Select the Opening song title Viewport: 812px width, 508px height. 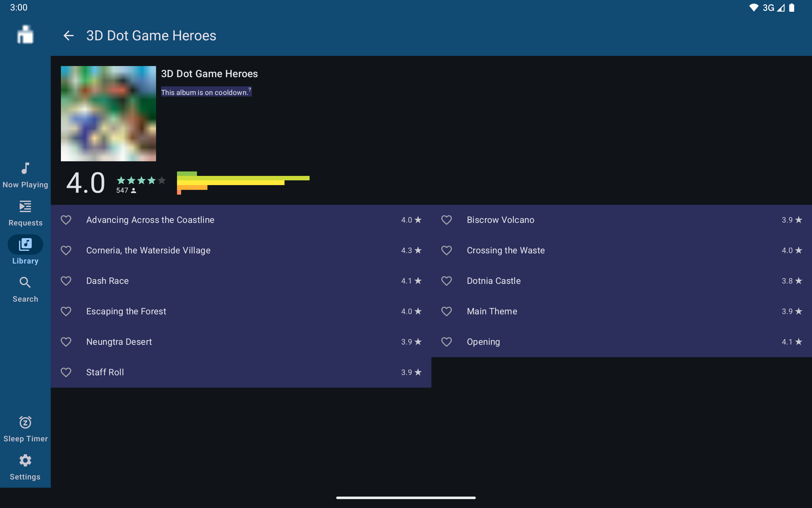tap(483, 342)
